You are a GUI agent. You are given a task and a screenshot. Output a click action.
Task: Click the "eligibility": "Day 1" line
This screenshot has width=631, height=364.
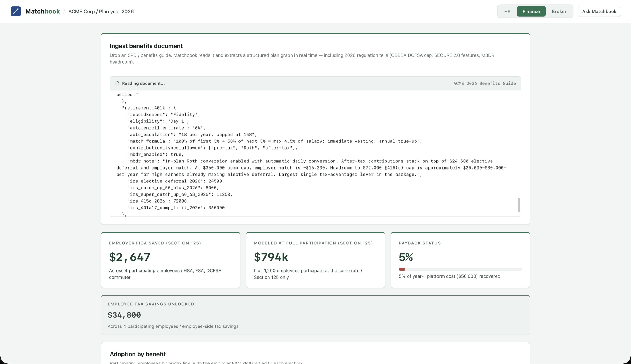pos(158,121)
